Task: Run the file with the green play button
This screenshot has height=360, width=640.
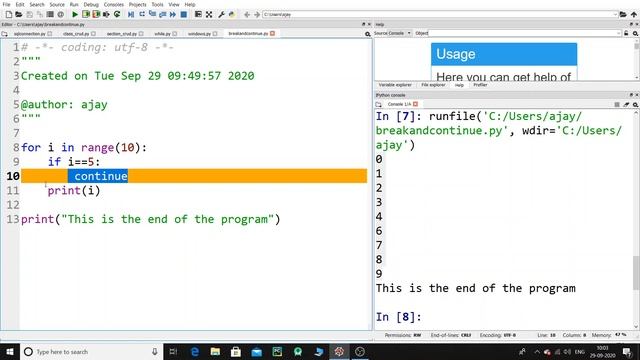Action: [x=75, y=14]
